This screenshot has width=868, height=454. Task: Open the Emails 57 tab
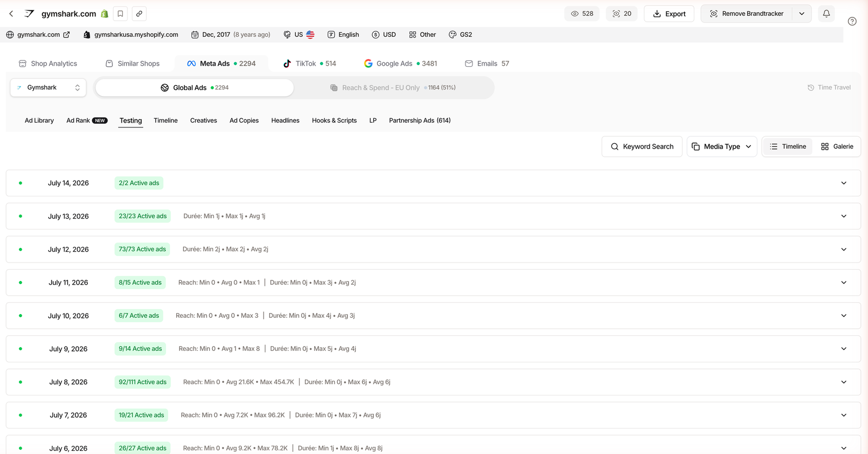487,63
